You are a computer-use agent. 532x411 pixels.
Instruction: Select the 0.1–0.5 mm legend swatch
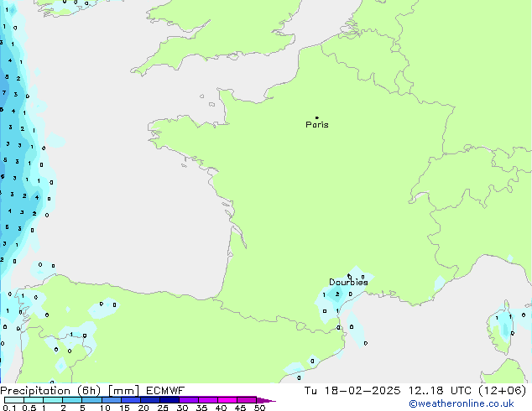click(14, 400)
